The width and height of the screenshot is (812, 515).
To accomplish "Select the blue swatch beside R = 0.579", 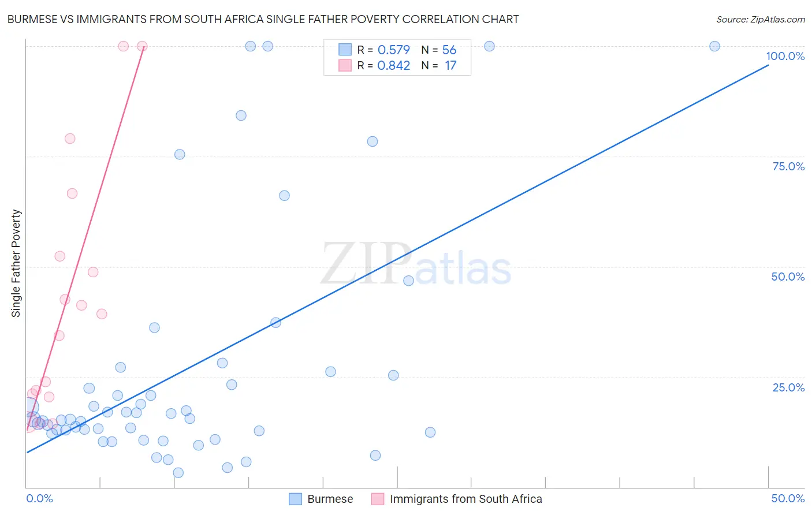I will 345,50.
